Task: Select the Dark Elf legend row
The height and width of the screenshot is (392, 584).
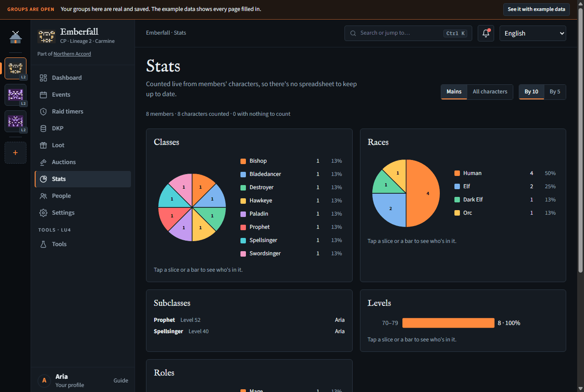Action: coord(505,200)
